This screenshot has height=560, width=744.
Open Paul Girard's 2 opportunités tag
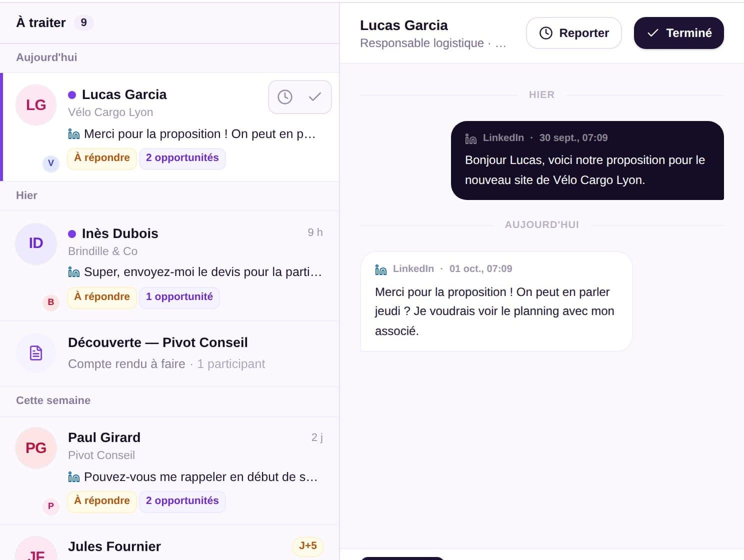pyautogui.click(x=182, y=501)
